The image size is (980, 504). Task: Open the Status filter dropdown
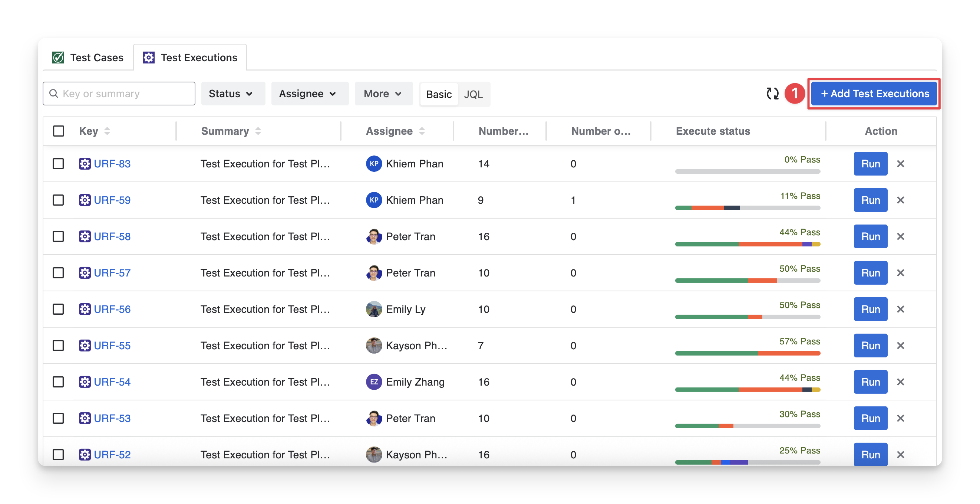pos(232,94)
